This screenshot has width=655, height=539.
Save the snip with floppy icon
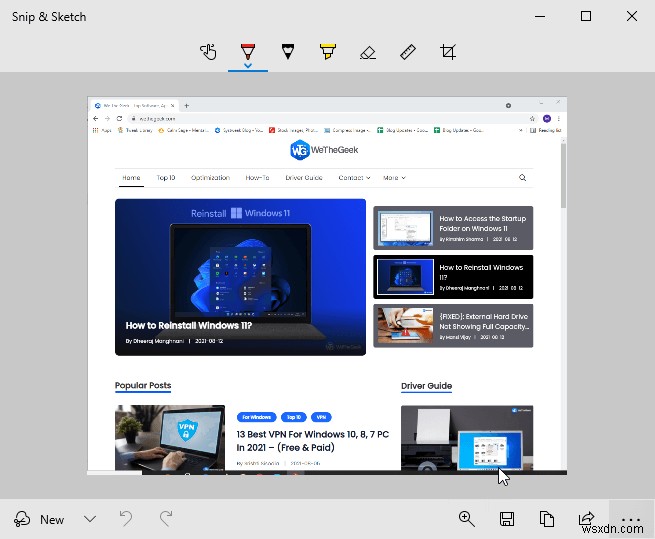[x=507, y=519]
